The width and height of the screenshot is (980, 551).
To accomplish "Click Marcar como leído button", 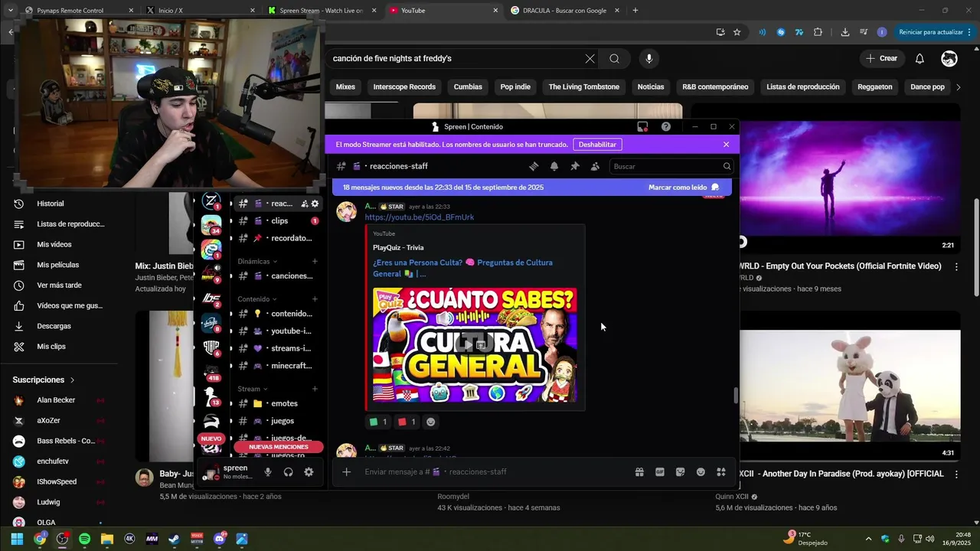I will click(x=684, y=187).
